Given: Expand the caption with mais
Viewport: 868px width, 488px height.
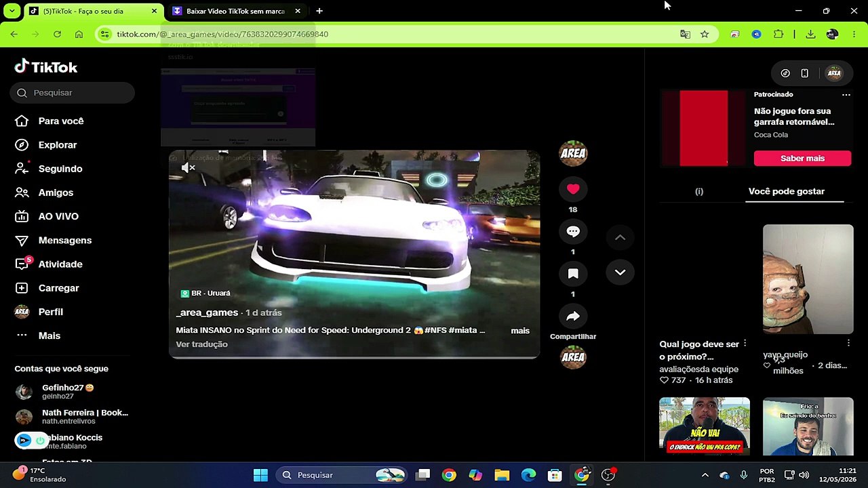Looking at the screenshot, I should [520, 331].
